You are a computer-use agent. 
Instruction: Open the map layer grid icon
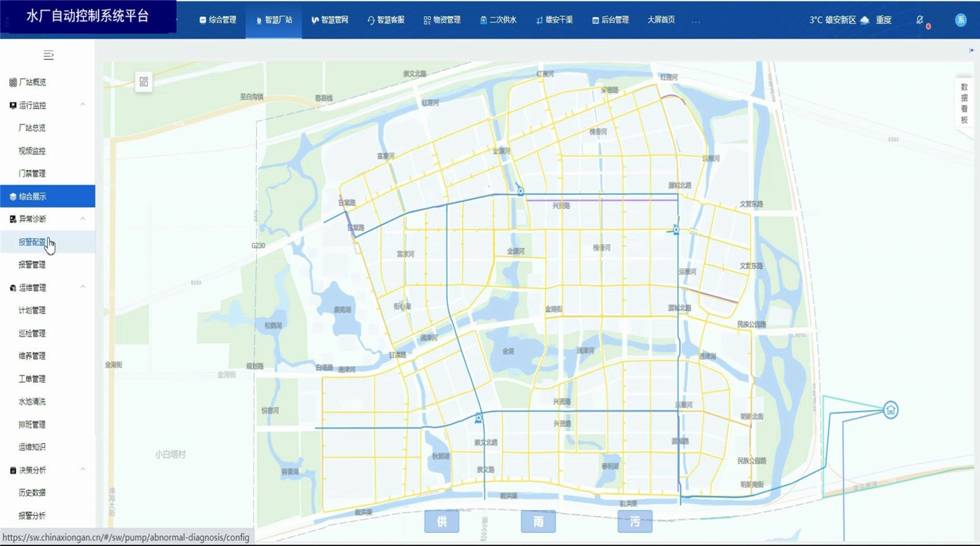tap(143, 82)
